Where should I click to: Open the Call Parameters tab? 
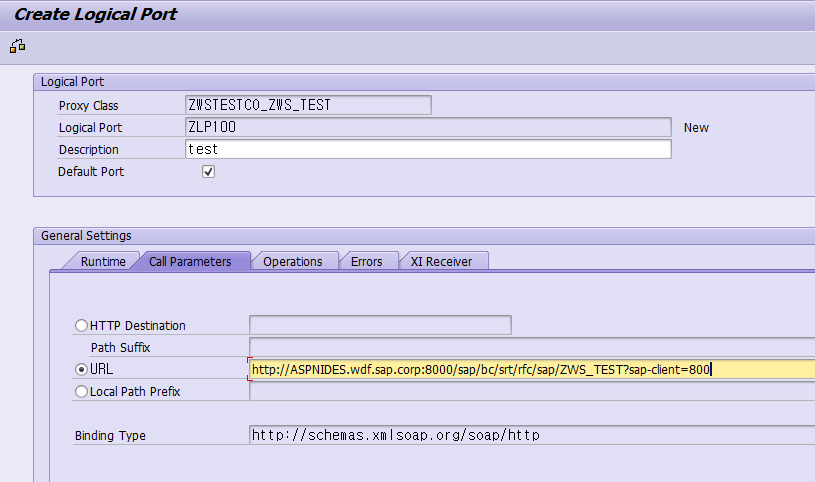pyautogui.click(x=190, y=261)
